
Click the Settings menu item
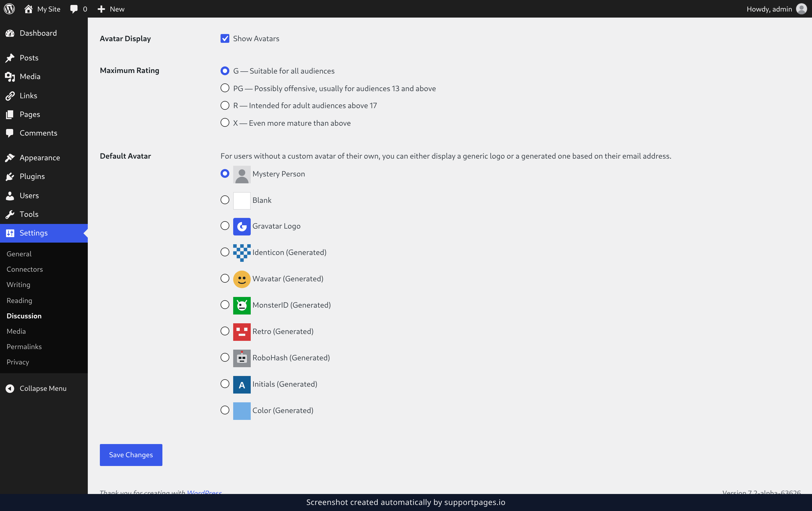tap(44, 233)
